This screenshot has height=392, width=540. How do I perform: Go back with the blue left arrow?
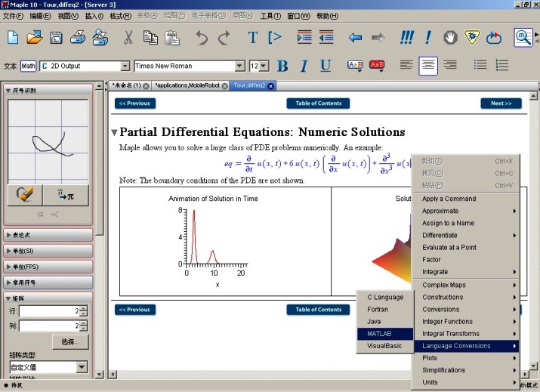click(355, 37)
